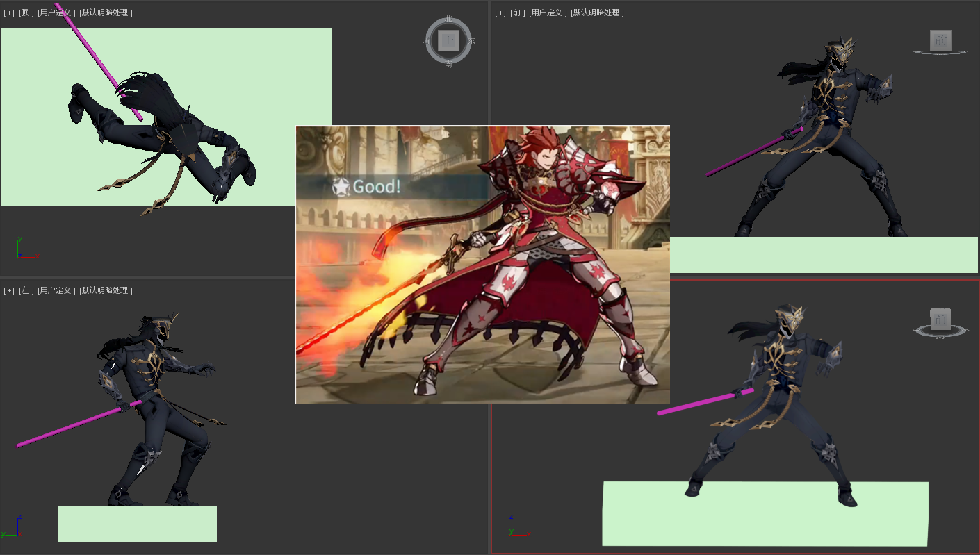Open [用户定义] menu in the 前 viewport

[x=548, y=13]
